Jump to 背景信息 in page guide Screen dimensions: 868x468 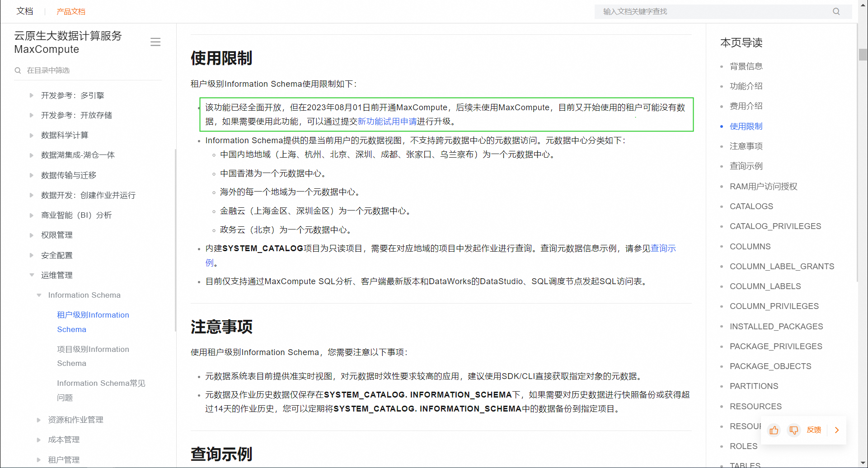tap(746, 66)
